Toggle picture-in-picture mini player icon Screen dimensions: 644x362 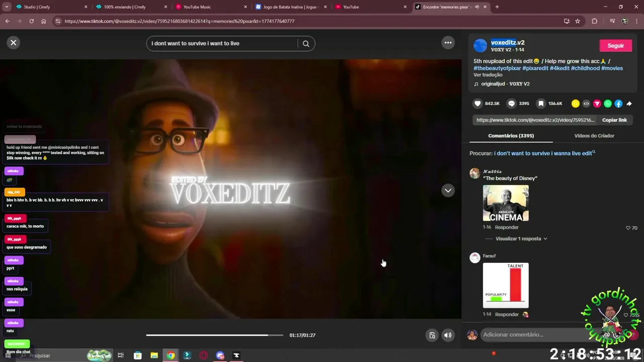432,335
